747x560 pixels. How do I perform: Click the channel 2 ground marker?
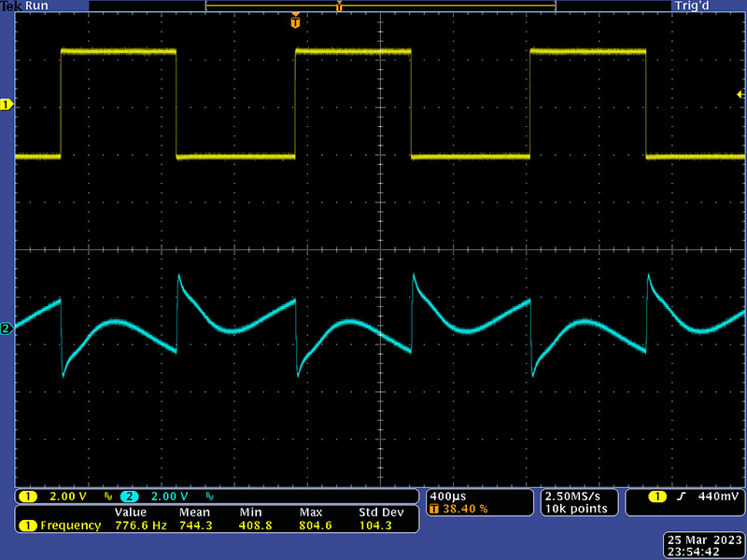point(7,329)
